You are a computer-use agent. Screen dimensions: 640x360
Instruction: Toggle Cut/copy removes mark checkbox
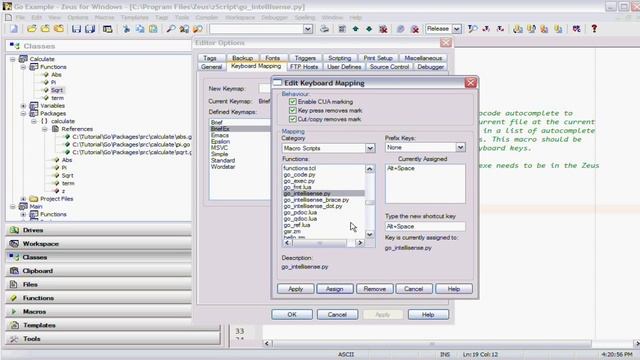coord(292,119)
